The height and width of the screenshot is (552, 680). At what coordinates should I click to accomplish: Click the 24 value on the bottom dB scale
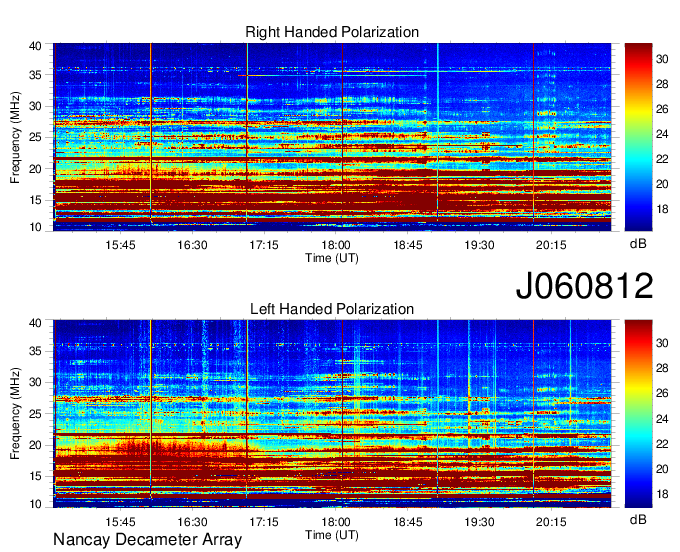tap(662, 419)
